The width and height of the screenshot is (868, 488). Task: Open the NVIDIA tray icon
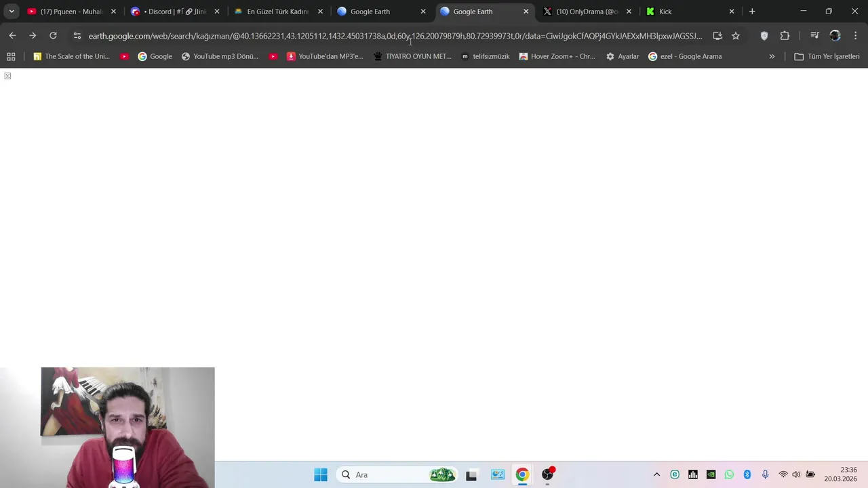pyautogui.click(x=711, y=474)
